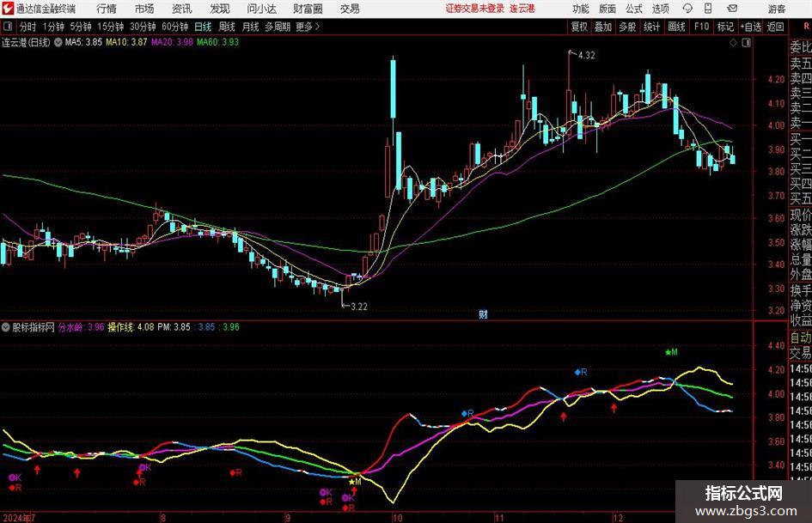
Task: Open the 发现 menu
Action: tap(220, 9)
